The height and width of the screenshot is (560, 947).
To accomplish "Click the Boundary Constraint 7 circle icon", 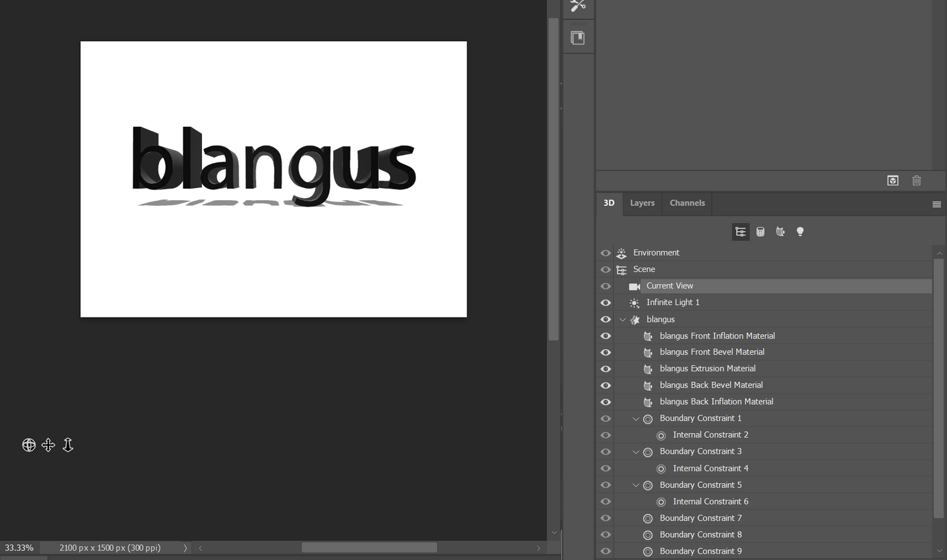I will [648, 518].
